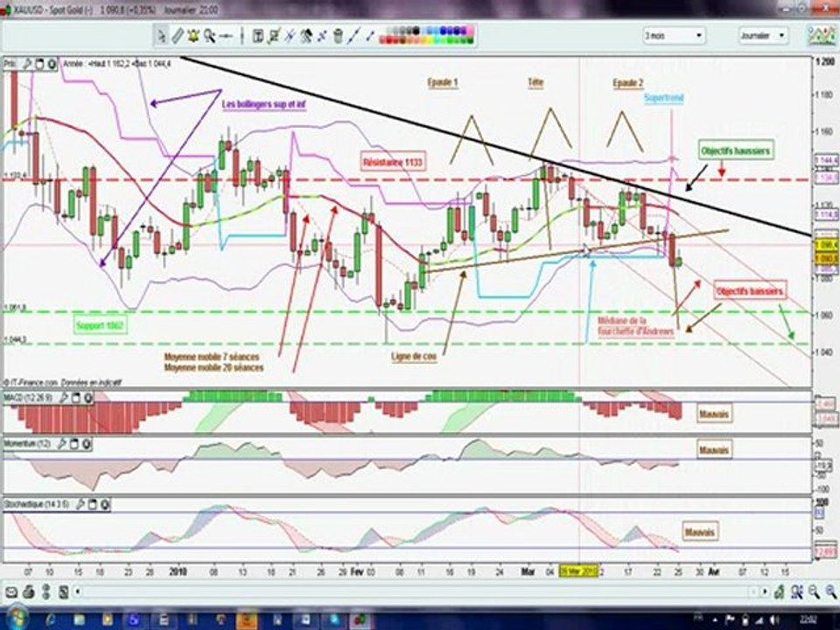The height and width of the screenshot is (630, 840).
Task: Click the Prix panel clipboard icon
Action: pyautogui.click(x=39, y=64)
